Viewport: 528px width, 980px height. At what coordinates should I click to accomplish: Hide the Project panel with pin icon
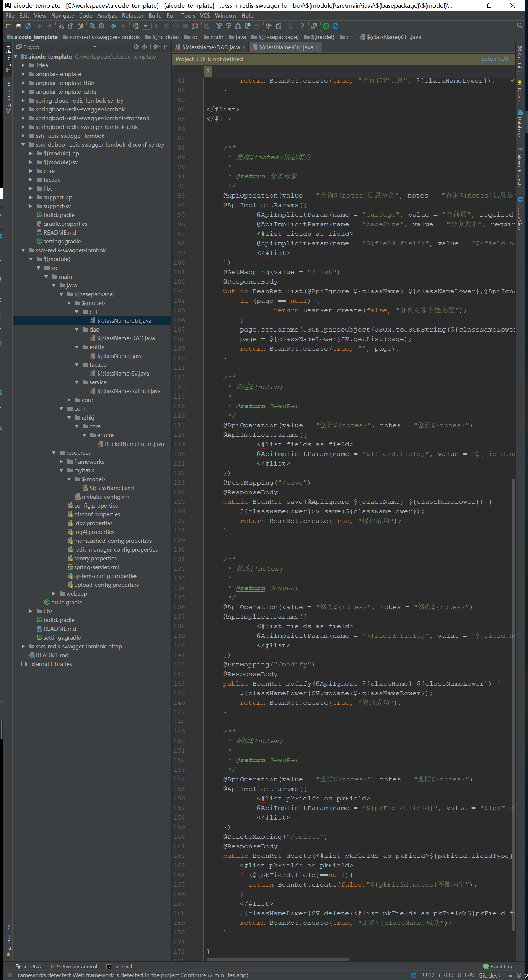(x=166, y=47)
